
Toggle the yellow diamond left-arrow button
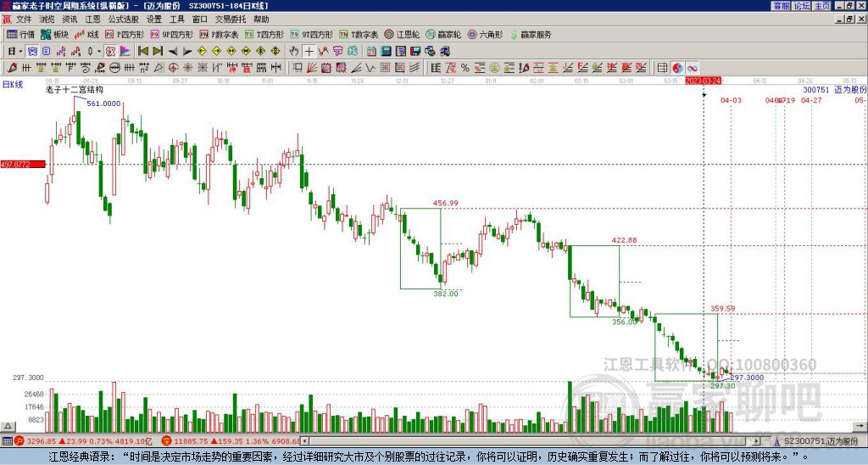point(202,51)
